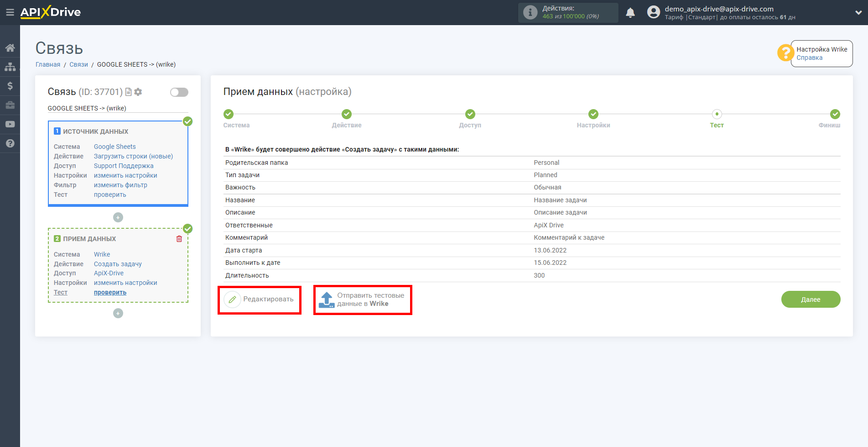This screenshot has width=868, height=447.
Task: Open notifications bell icon
Action: click(x=630, y=13)
